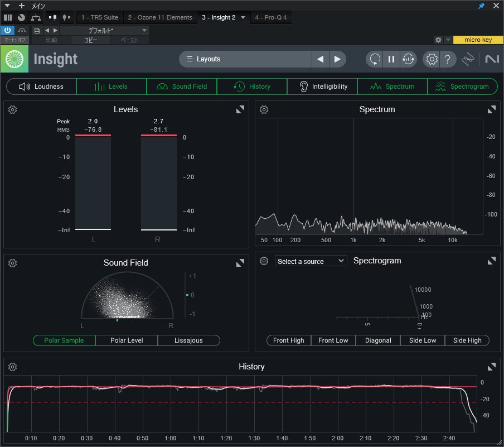
Task: Click the コピー copy button
Action: [x=90, y=40]
